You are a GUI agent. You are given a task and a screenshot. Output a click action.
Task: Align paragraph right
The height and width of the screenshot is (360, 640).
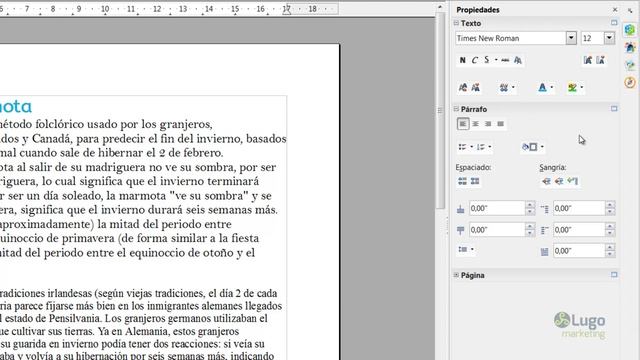488,124
